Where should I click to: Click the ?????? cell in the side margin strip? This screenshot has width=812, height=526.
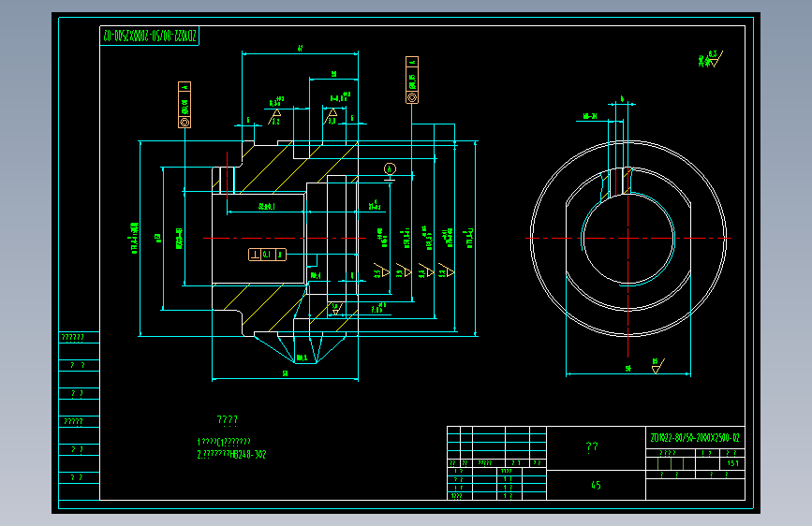point(80,338)
